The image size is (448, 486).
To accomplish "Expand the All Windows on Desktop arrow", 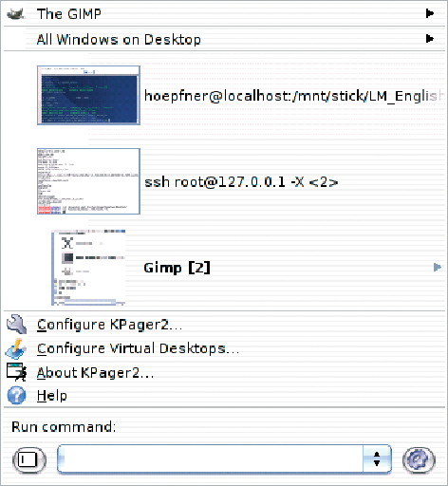I will 430,39.
